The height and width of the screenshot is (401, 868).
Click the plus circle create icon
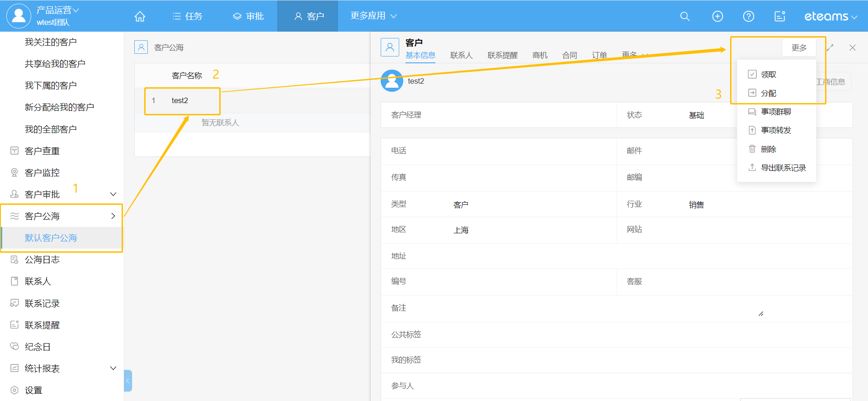tap(717, 17)
